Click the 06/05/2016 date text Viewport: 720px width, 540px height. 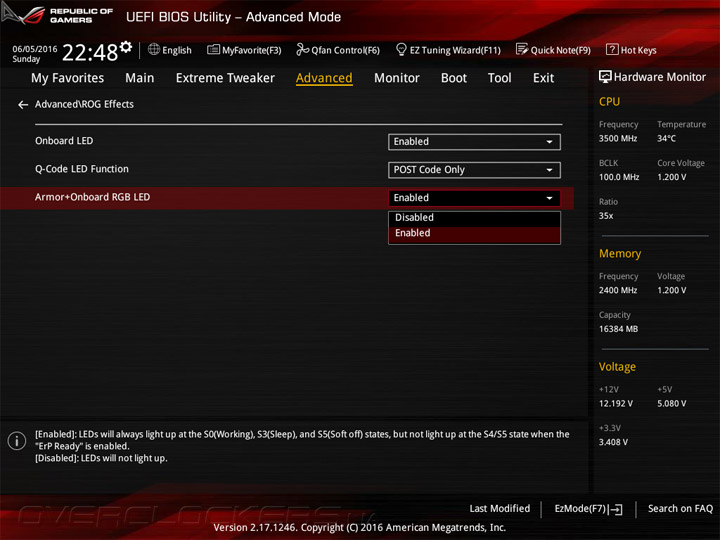35,49
